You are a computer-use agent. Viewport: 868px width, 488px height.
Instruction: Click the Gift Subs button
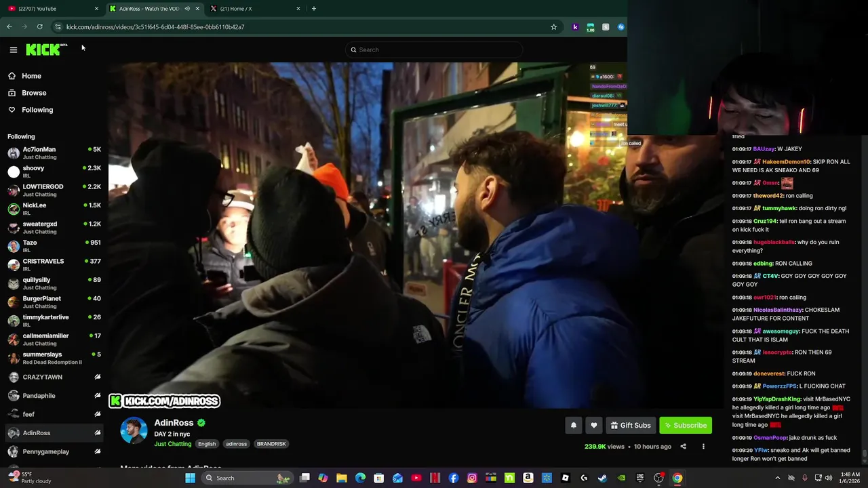coord(631,425)
